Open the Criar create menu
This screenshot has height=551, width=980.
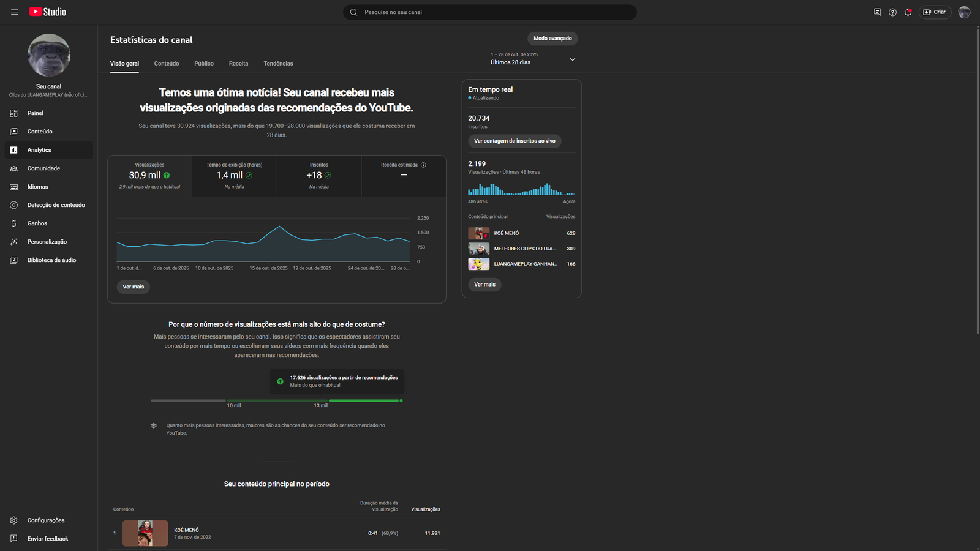935,12
